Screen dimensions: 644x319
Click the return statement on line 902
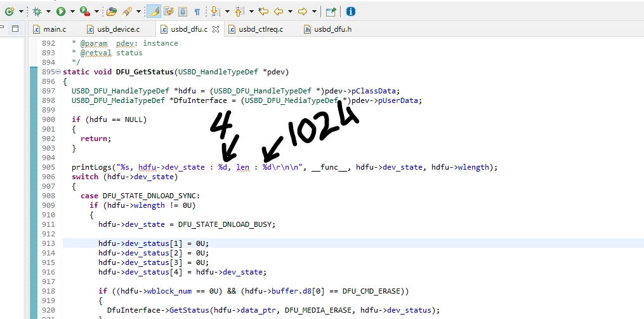click(96, 139)
